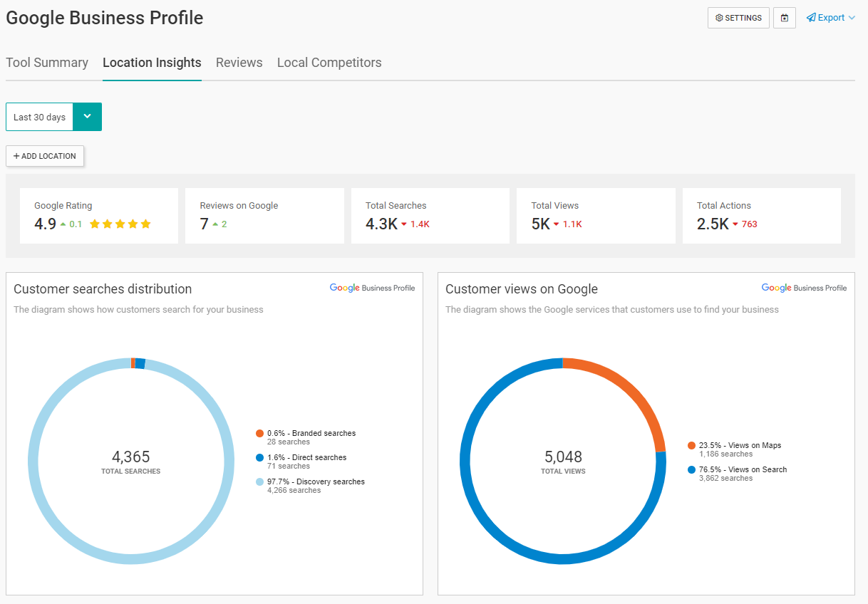This screenshot has height=604, width=868.
Task: Click the Discovery searches light blue swatch
Action: pyautogui.click(x=260, y=482)
